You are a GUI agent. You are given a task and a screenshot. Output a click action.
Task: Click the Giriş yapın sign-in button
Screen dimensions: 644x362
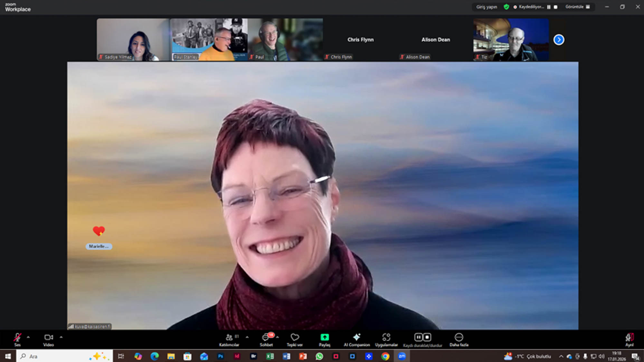487,7
